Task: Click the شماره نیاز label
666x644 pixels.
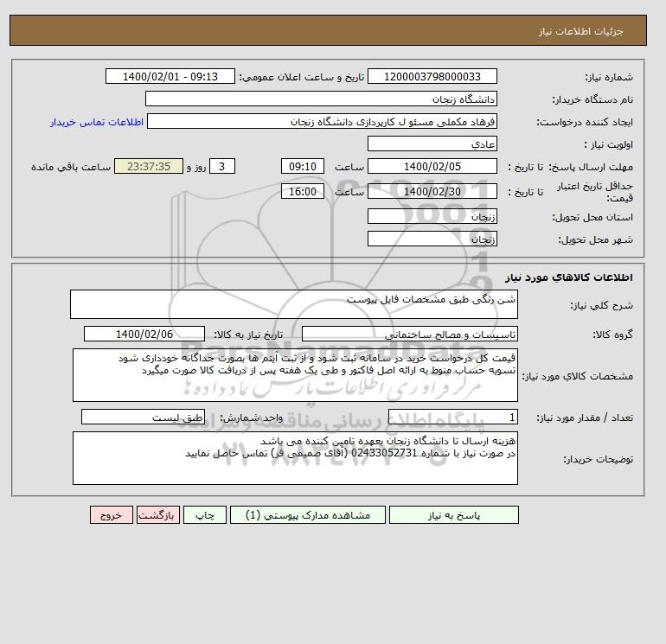Action: [x=609, y=77]
